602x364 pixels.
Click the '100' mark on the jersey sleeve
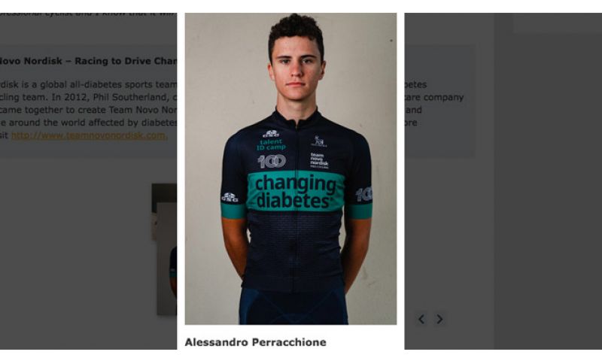(364, 194)
